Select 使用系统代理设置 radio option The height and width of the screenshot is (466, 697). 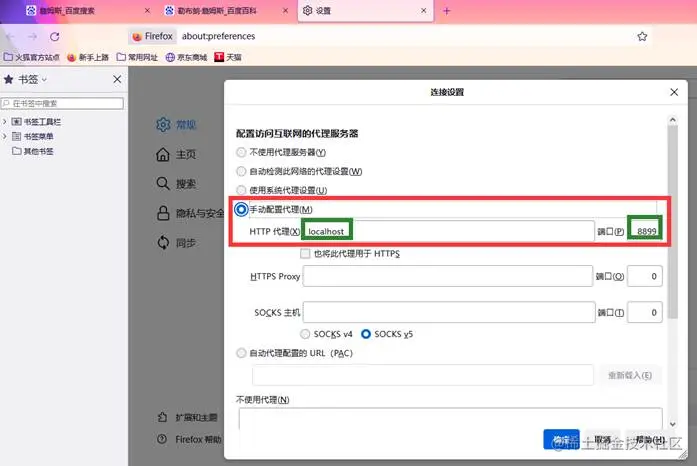(x=241, y=190)
